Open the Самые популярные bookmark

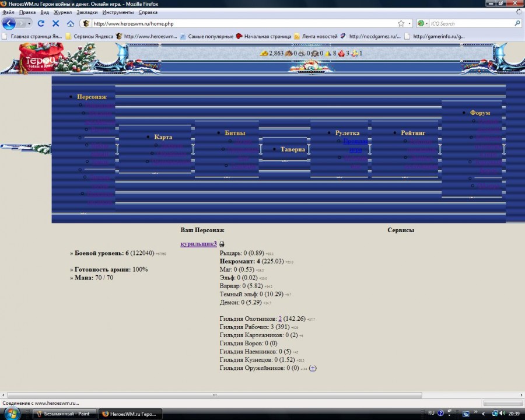click(x=207, y=36)
